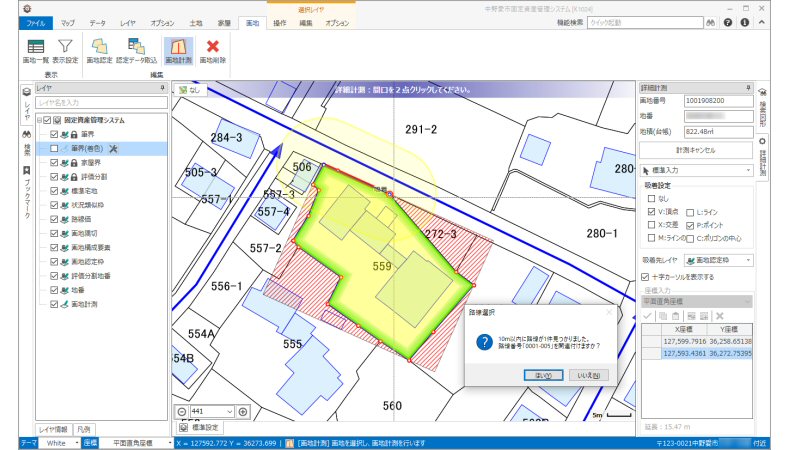Click the map zoom-in plus icon
Image resolution: width=790 pixels, height=450 pixels.
[x=243, y=411]
